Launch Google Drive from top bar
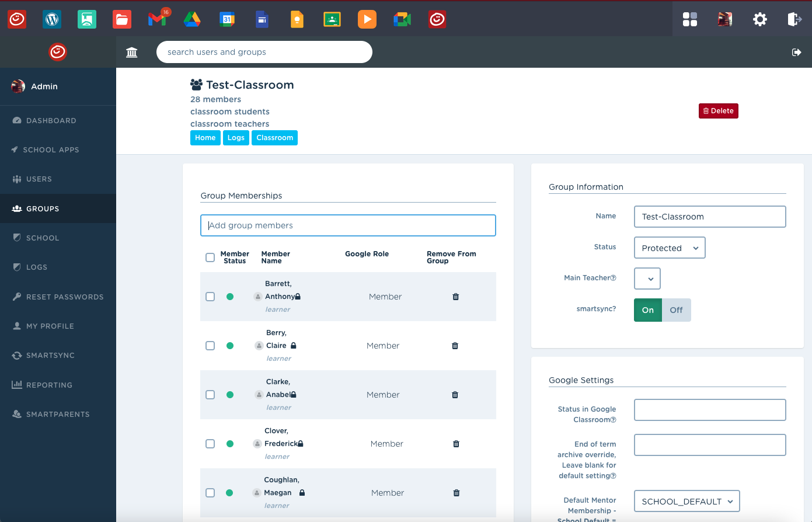Viewport: 812px width, 522px height. click(192, 19)
